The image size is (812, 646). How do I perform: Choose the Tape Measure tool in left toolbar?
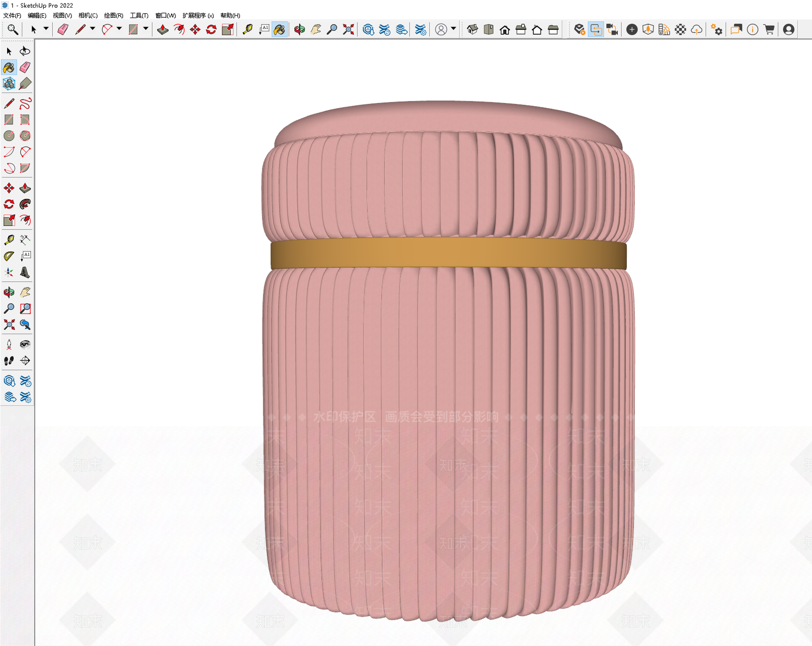(x=9, y=240)
